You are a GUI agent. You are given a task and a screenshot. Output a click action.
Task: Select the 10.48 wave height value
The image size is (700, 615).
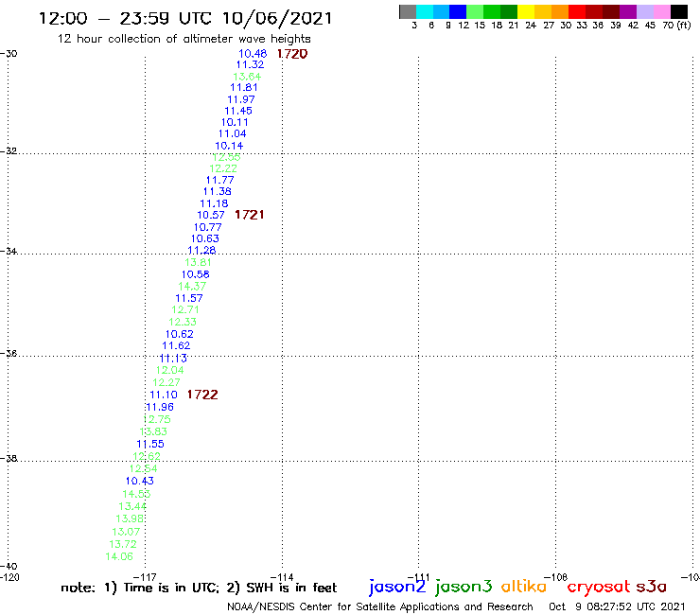pyautogui.click(x=253, y=54)
